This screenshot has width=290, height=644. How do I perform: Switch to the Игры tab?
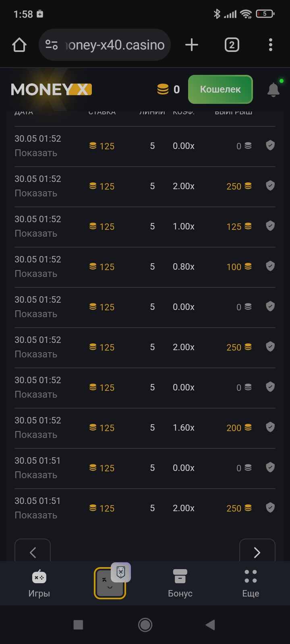(x=39, y=583)
